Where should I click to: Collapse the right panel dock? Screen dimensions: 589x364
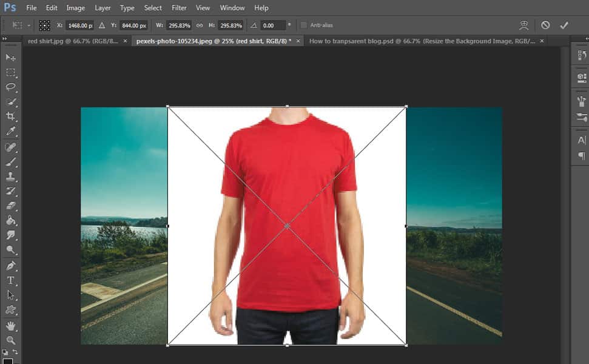(x=585, y=38)
